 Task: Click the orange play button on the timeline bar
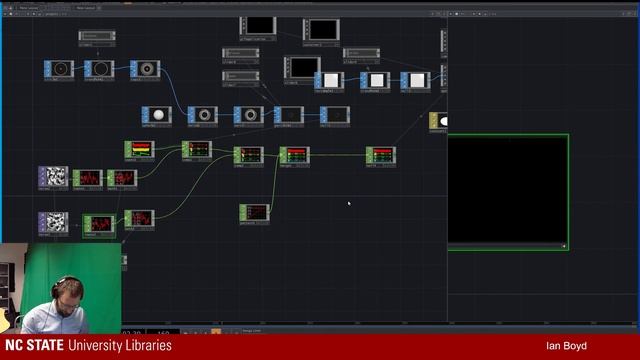[216, 332]
